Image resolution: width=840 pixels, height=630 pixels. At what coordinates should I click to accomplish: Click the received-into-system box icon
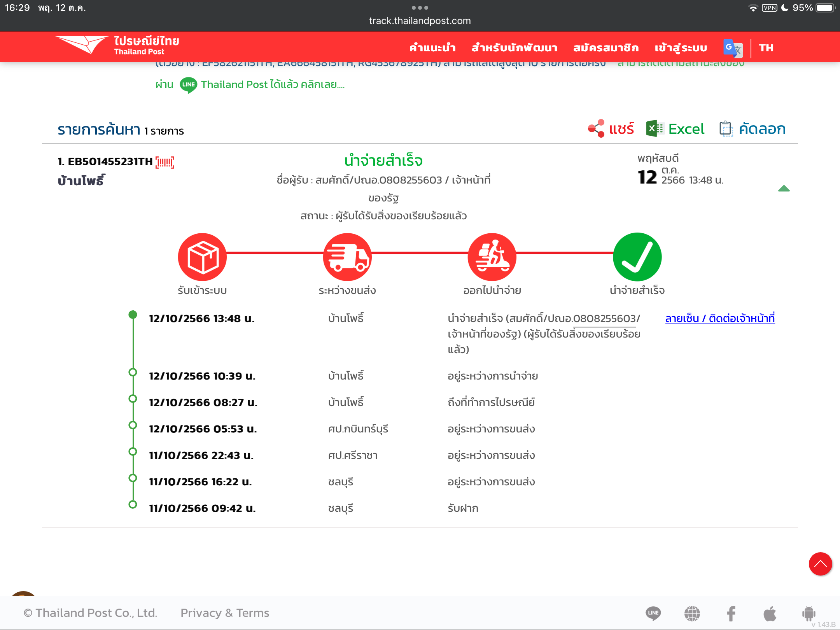coord(202,257)
